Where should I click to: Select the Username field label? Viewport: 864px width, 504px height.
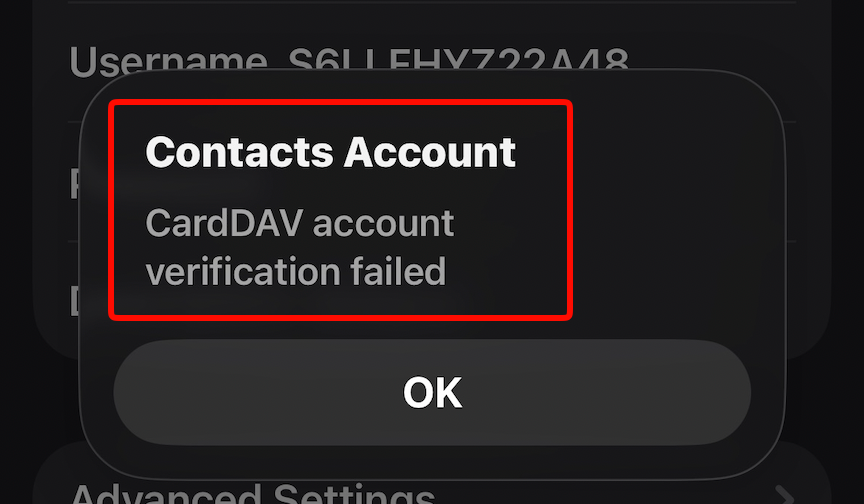pyautogui.click(x=169, y=62)
